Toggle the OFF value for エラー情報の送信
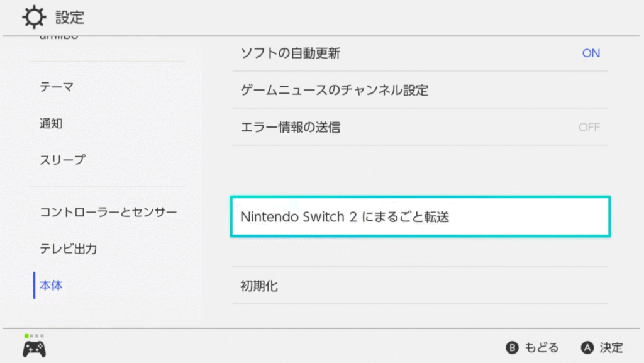This screenshot has height=363, width=644. 589,127
